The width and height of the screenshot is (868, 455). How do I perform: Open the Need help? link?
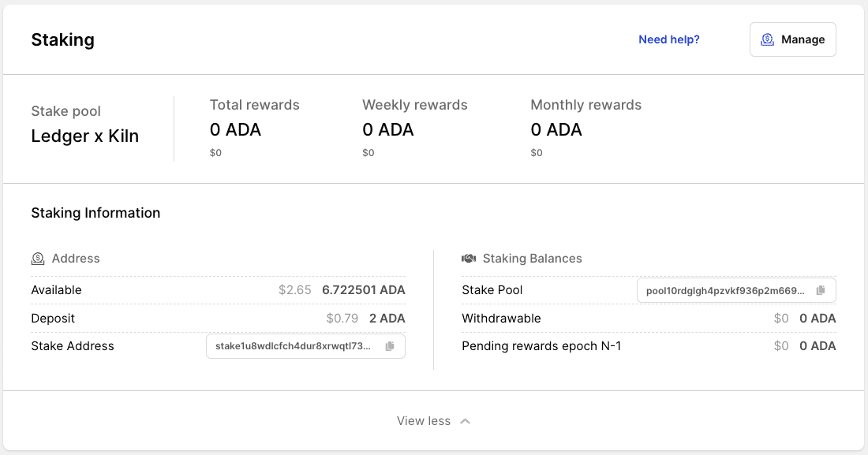[x=668, y=39]
